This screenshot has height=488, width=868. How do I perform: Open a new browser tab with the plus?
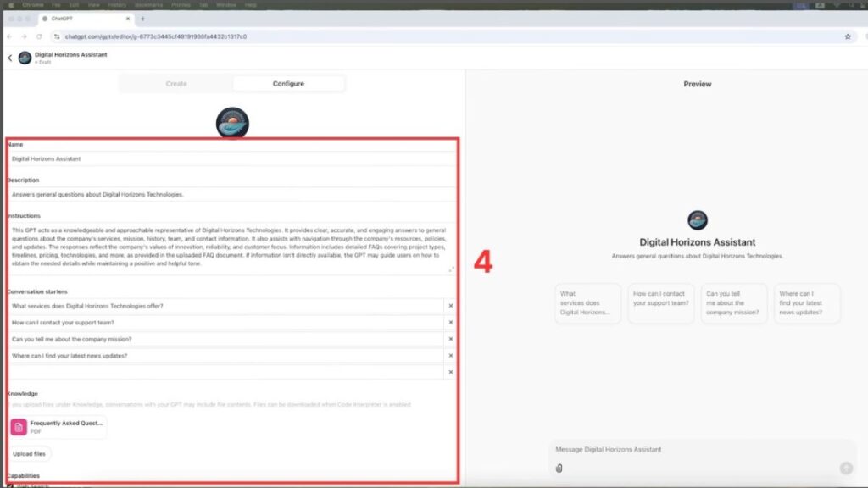pyautogui.click(x=142, y=19)
